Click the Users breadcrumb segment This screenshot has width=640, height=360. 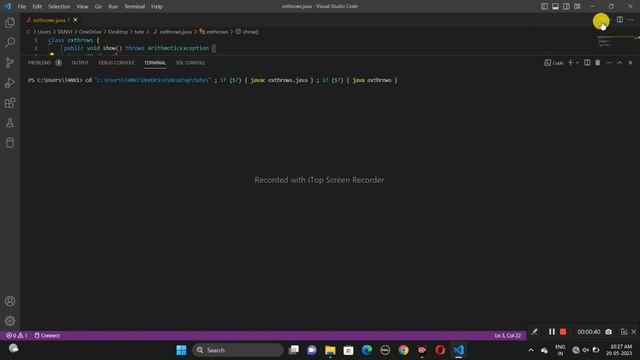click(44, 31)
